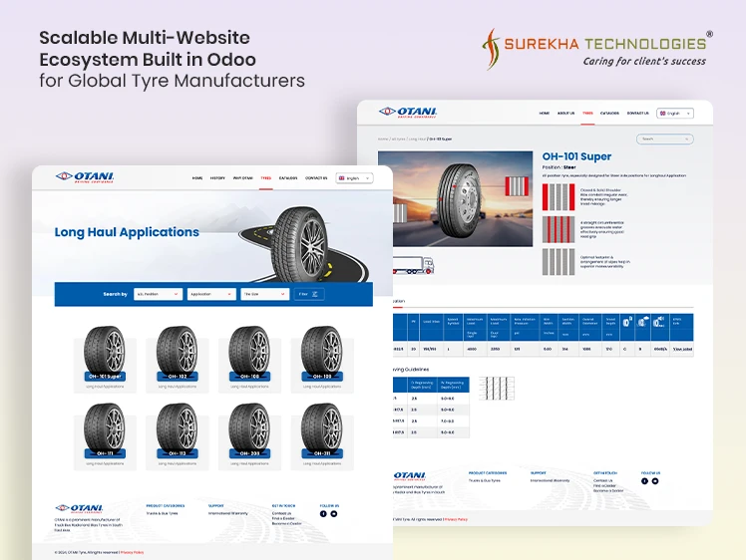Click the 'all tyres' breadcrumb link

click(x=398, y=140)
